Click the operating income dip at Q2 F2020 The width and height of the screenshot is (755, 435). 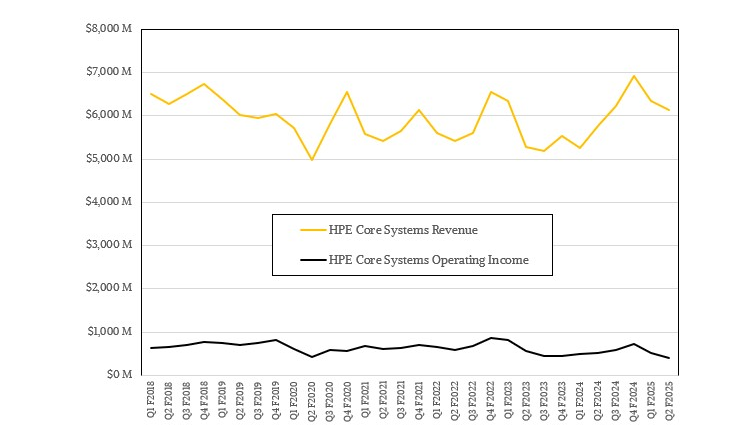click(x=312, y=357)
